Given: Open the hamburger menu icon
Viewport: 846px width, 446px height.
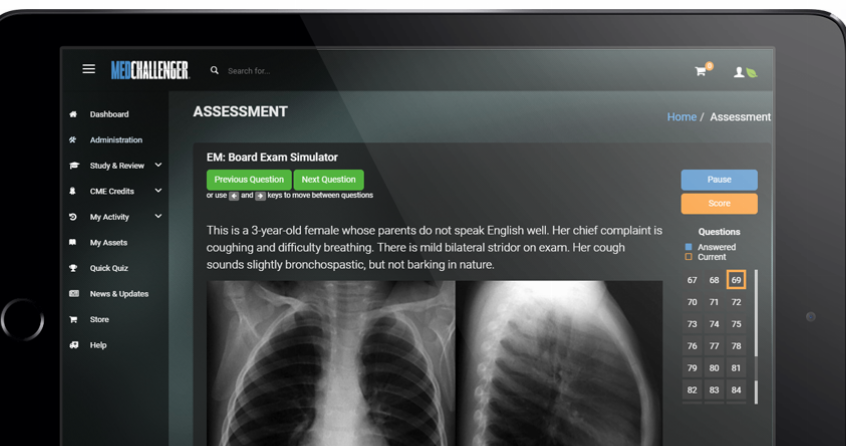Looking at the screenshot, I should (x=89, y=69).
